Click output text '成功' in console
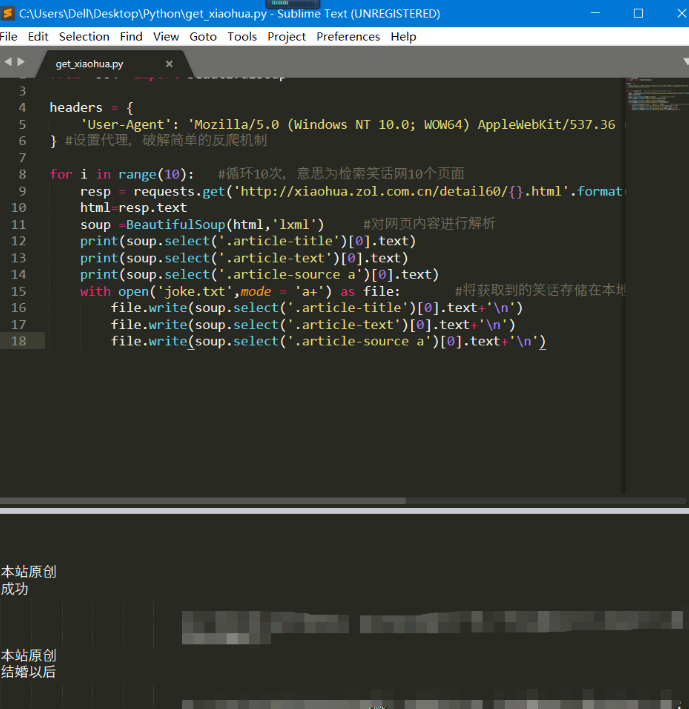The height and width of the screenshot is (709, 689). tap(14, 589)
